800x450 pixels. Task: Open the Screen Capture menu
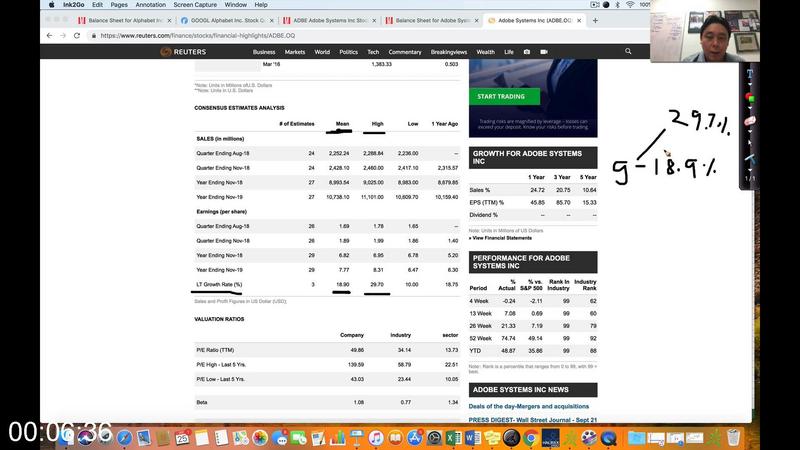click(195, 5)
